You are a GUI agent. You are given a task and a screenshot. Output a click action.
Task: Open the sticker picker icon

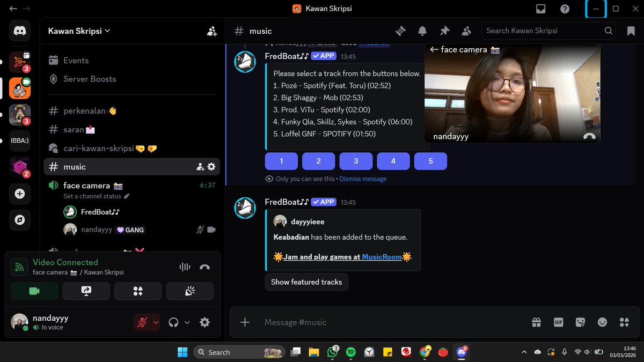[x=580, y=322]
